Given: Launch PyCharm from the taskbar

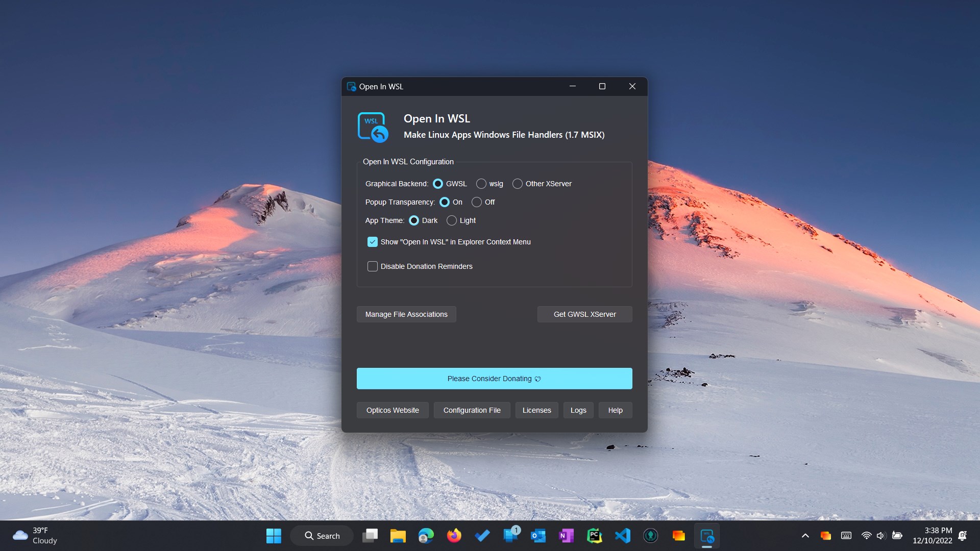Looking at the screenshot, I should [594, 536].
